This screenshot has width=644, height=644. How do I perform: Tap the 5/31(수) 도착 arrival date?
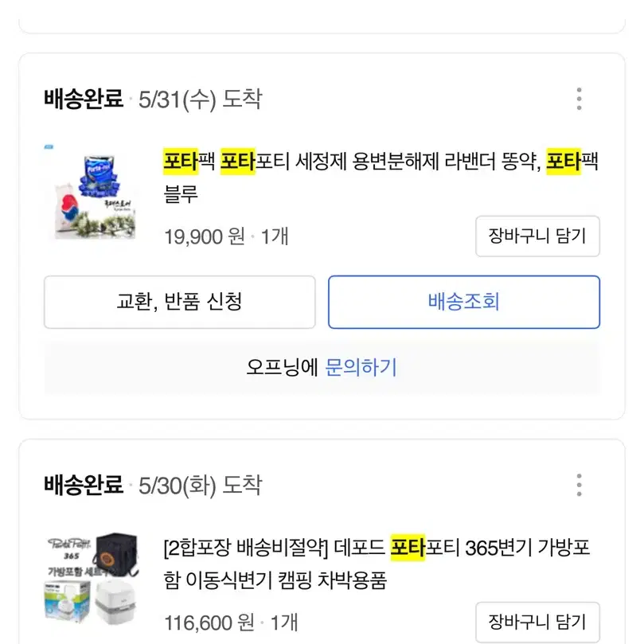point(200,100)
